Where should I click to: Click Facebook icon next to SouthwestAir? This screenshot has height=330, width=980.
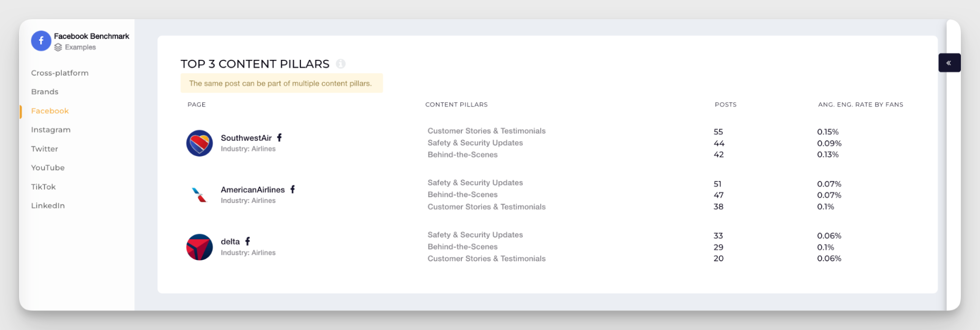click(279, 138)
